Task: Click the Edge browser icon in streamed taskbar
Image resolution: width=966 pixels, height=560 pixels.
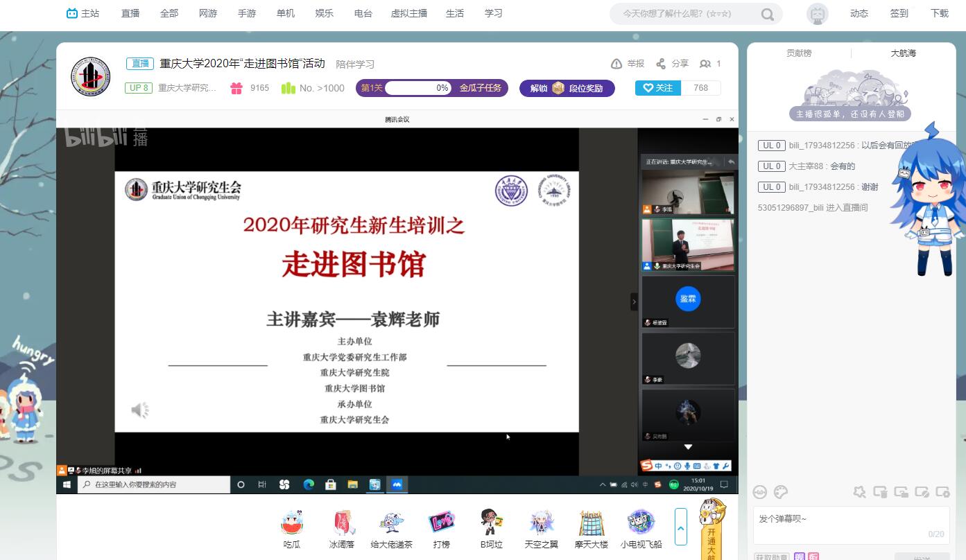Action: click(309, 484)
